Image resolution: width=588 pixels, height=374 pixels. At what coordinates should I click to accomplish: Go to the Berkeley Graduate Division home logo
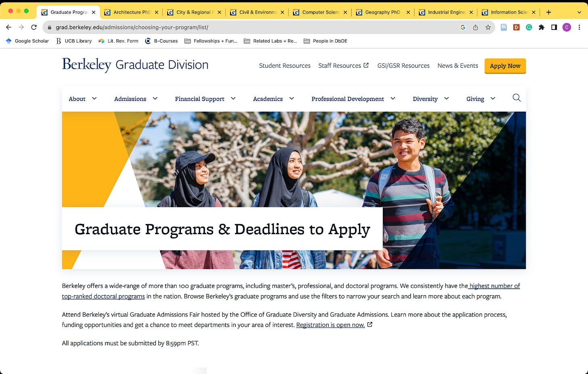135,65
